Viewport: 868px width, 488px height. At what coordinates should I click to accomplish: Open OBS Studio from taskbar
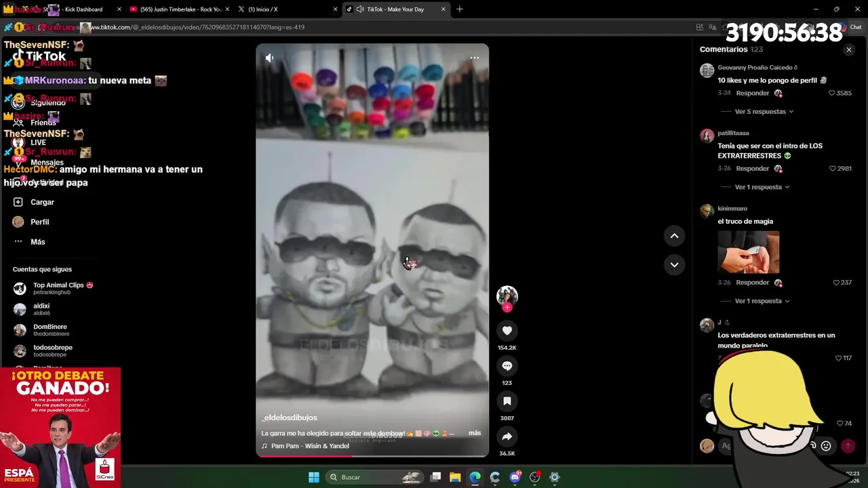(535, 477)
